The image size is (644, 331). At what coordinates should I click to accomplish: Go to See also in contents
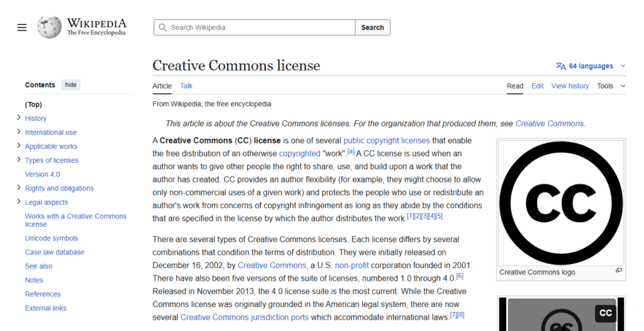tap(38, 266)
